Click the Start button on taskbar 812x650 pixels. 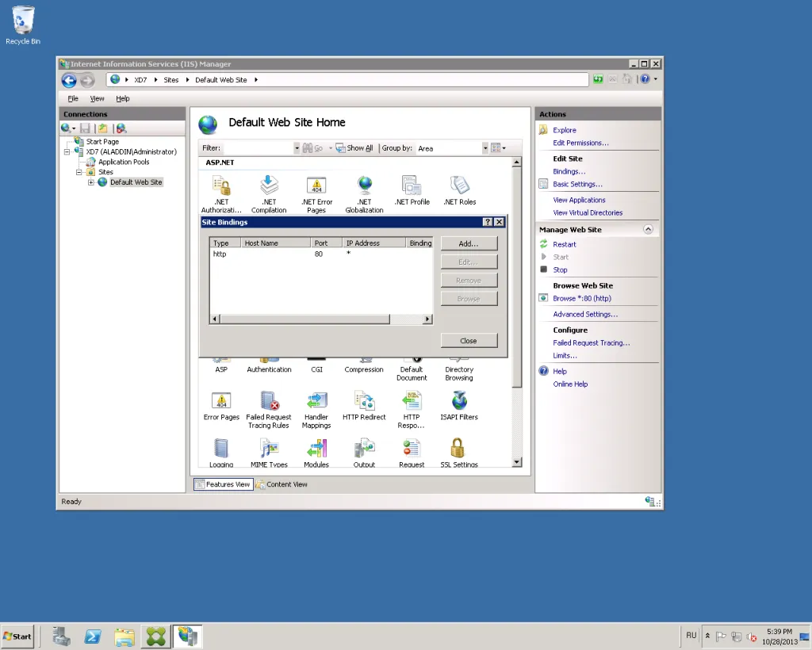click(17, 637)
